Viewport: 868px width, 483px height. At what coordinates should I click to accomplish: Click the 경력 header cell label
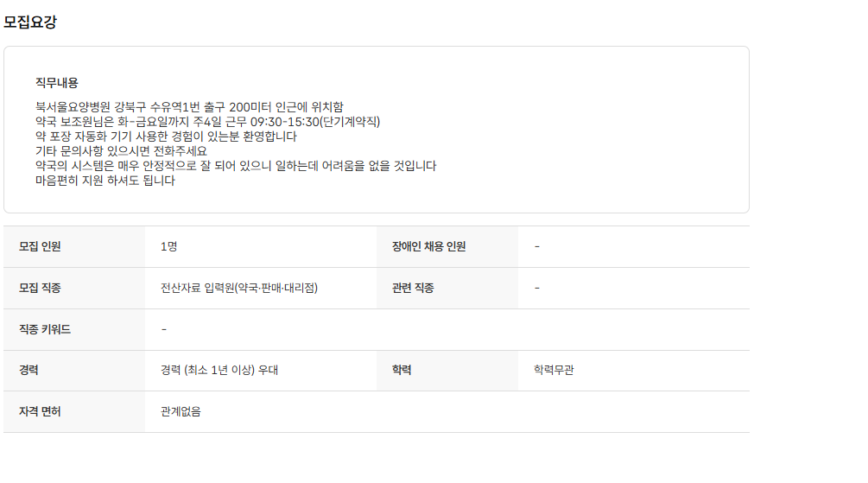click(29, 370)
